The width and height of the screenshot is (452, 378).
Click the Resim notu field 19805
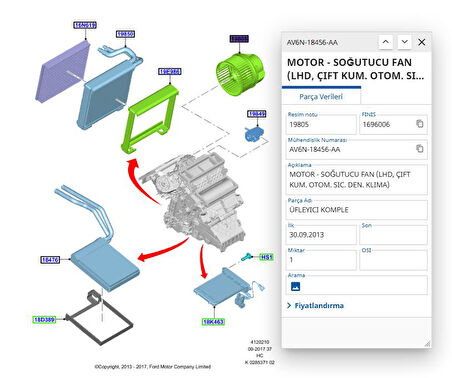[321, 124]
